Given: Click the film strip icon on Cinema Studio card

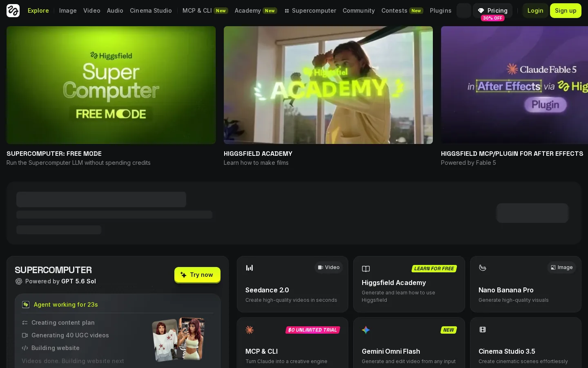Looking at the screenshot, I should [x=483, y=330].
